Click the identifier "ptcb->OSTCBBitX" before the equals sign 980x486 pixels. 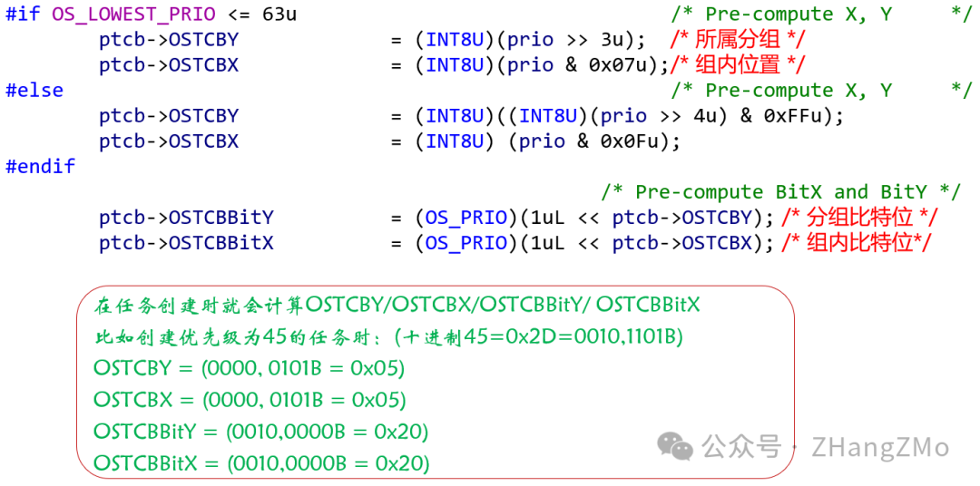(186, 243)
